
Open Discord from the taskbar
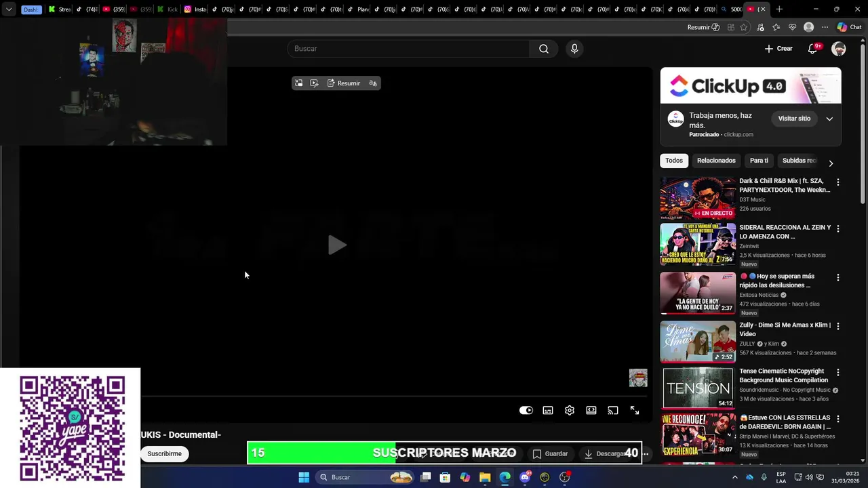point(525,477)
